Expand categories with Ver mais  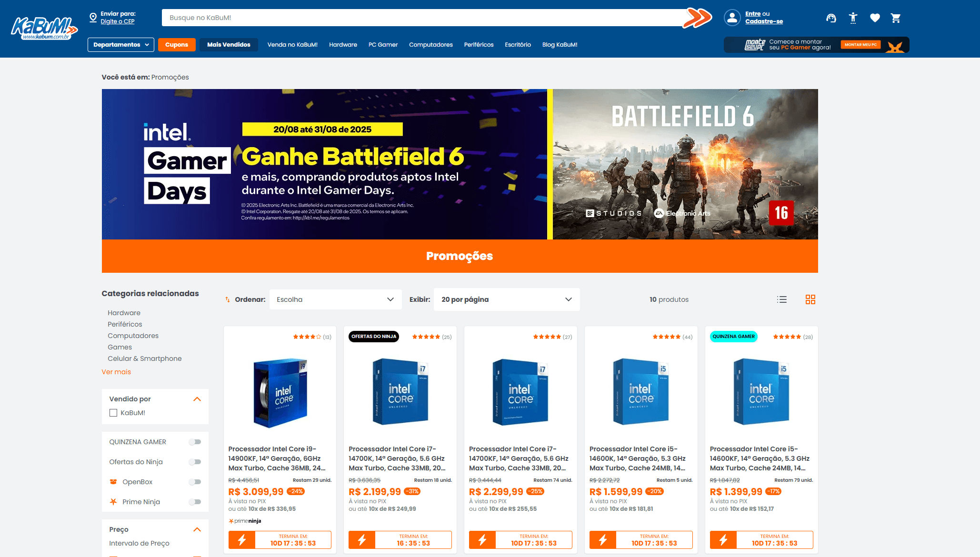116,372
